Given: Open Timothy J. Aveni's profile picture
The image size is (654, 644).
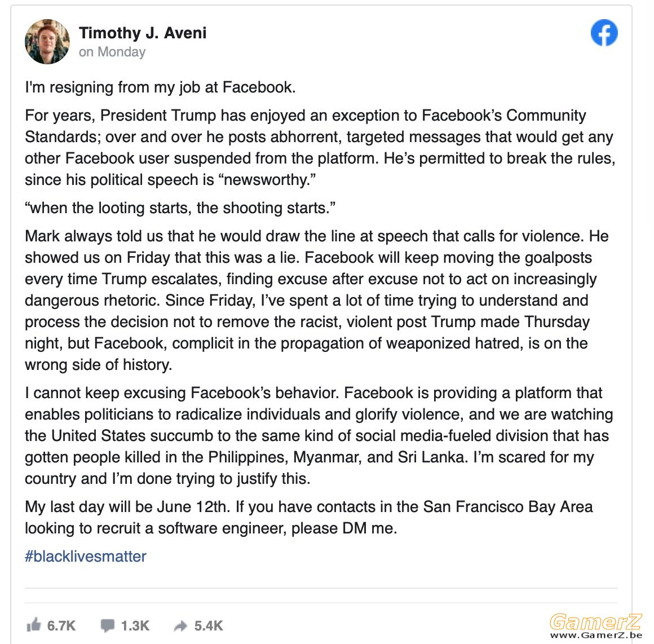Looking at the screenshot, I should coord(47,42).
